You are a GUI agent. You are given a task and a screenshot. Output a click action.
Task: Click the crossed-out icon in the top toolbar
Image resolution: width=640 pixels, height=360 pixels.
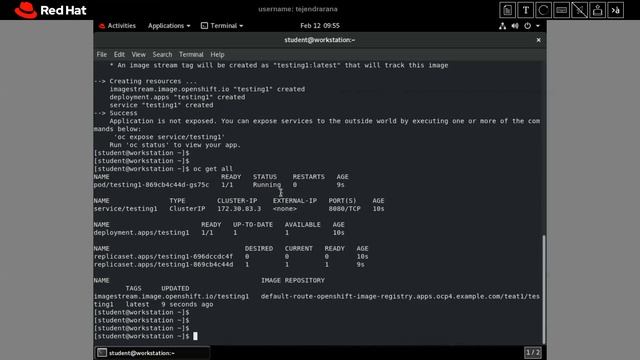tap(579, 10)
